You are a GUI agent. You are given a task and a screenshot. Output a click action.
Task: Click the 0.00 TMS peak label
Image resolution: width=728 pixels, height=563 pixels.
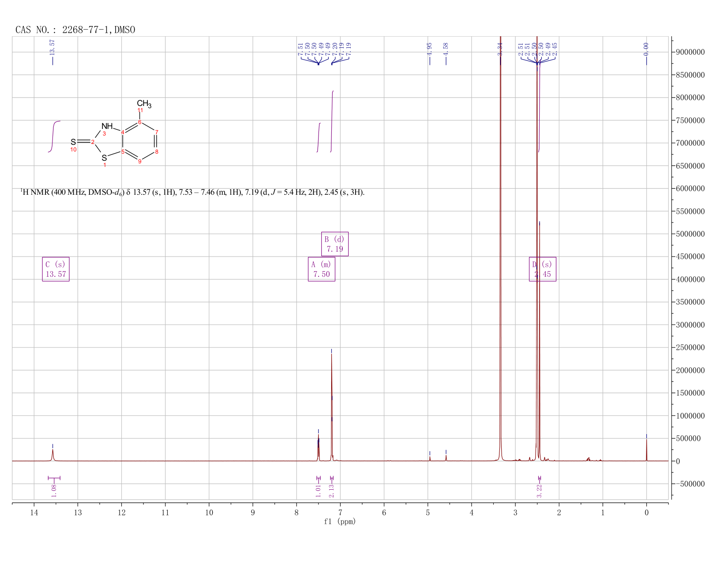point(646,49)
